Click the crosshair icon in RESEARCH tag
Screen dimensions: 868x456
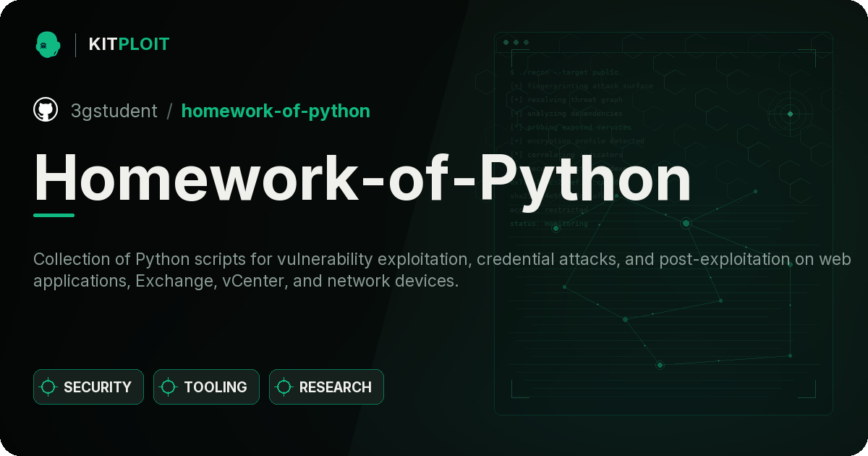(284, 387)
